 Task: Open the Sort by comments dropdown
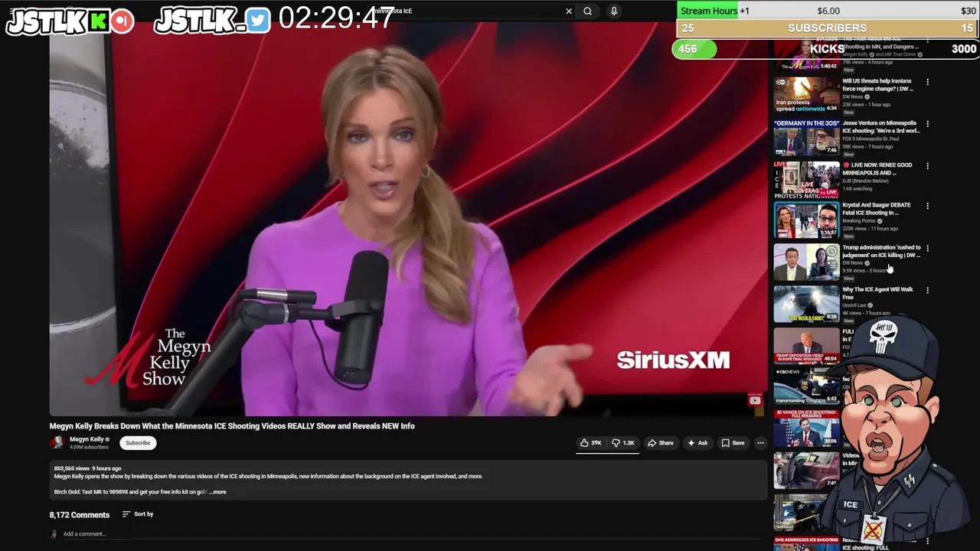pos(138,514)
